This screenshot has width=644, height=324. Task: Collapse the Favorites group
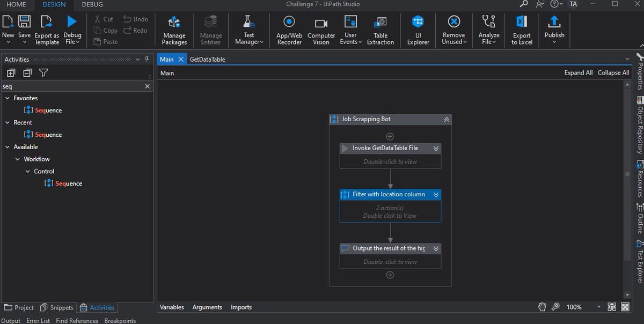point(8,98)
